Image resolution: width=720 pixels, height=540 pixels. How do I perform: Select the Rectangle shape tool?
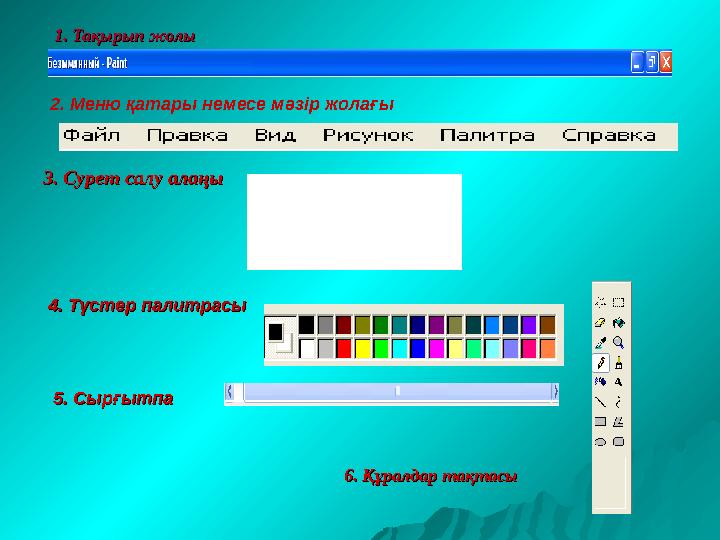point(600,422)
